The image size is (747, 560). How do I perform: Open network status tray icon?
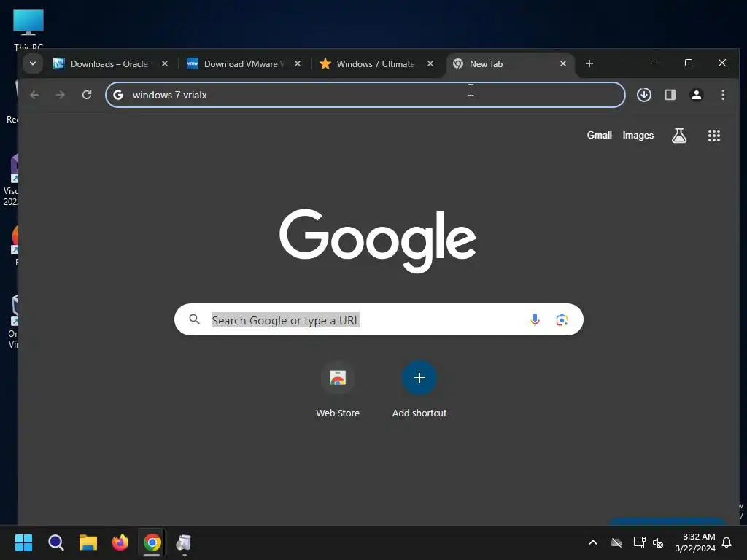click(639, 542)
